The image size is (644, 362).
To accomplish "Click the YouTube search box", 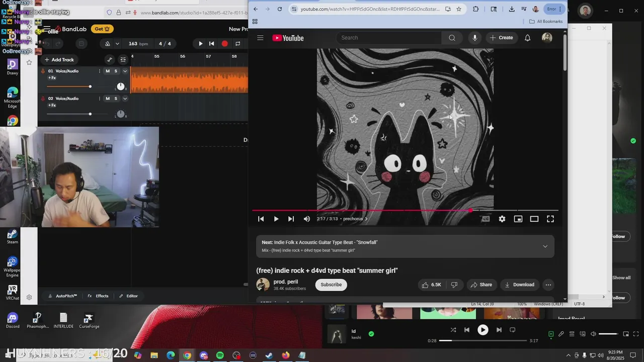I will 388,38.
